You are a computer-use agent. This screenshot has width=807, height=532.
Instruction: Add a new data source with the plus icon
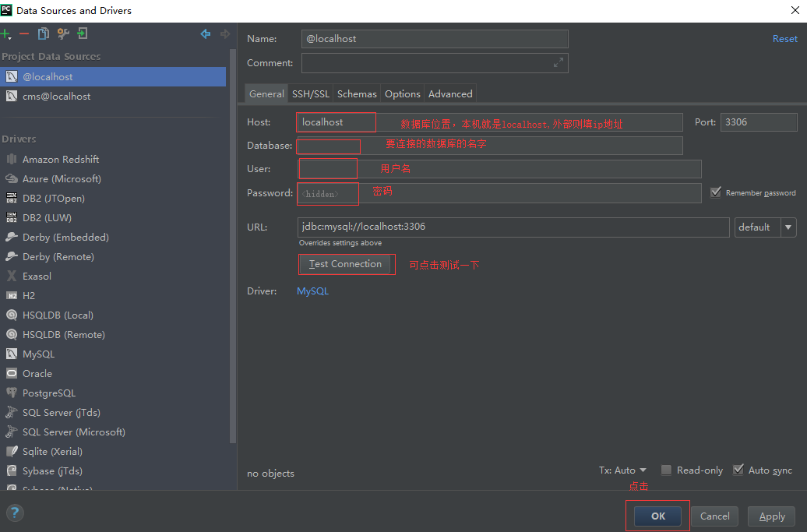coord(5,34)
